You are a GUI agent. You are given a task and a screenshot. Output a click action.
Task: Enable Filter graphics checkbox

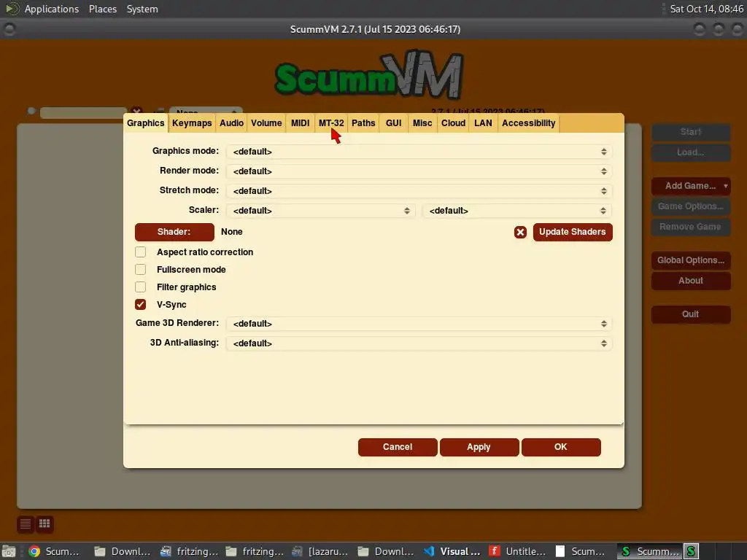[141, 287]
